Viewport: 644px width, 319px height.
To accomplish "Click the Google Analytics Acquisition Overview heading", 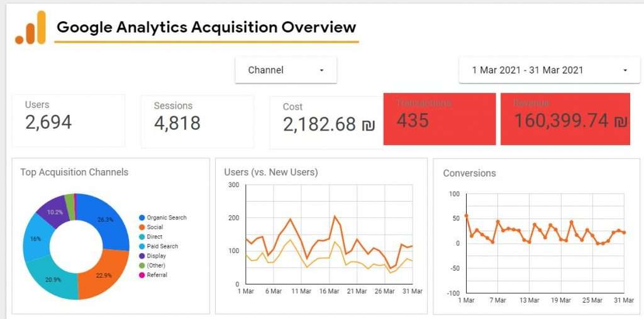I will [x=206, y=28].
